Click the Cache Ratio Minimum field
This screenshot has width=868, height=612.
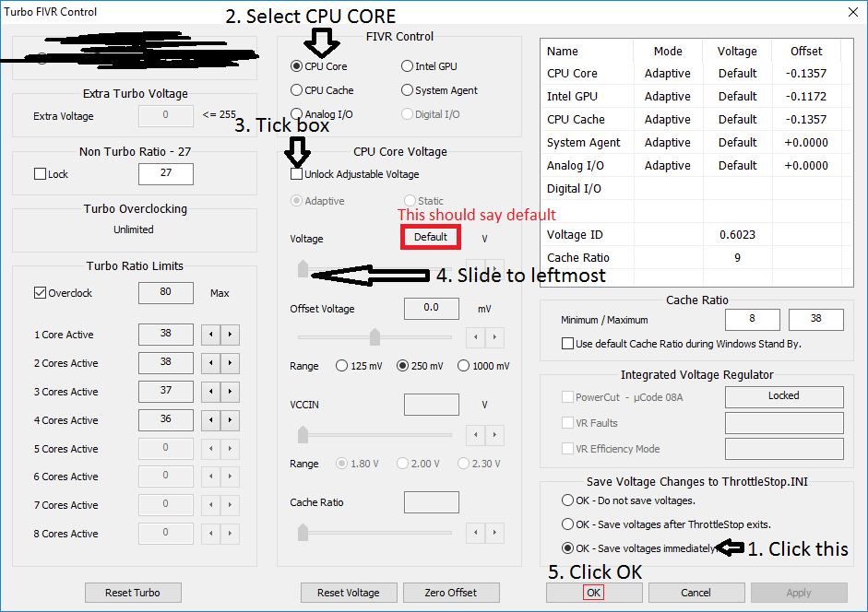tap(753, 319)
